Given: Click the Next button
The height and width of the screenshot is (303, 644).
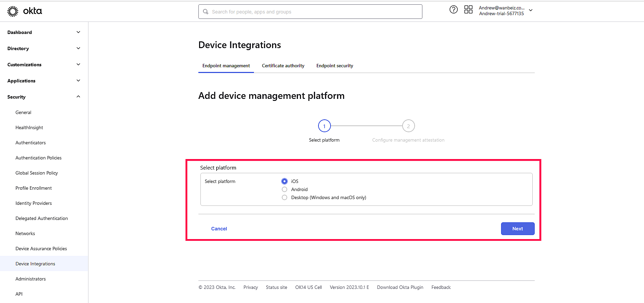Looking at the screenshot, I should tap(517, 229).
